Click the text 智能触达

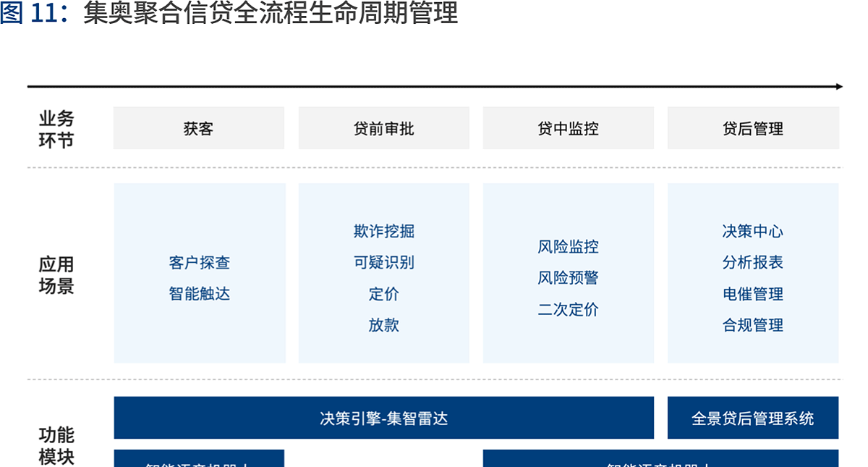(200, 294)
